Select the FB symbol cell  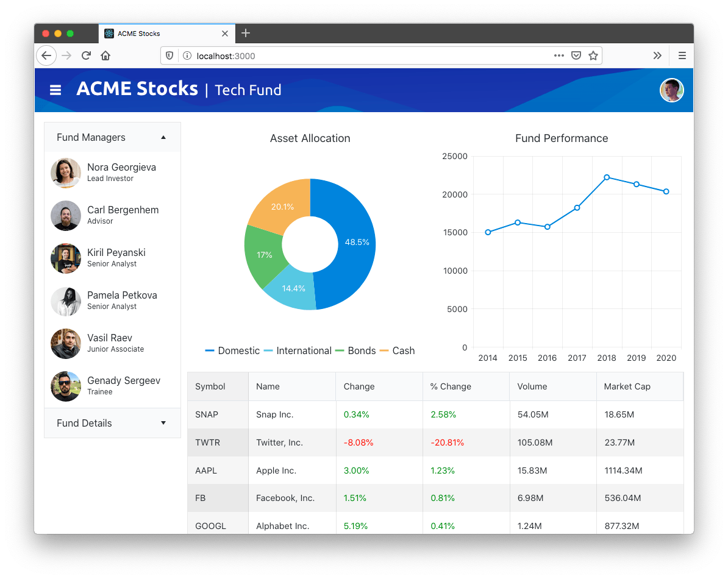tap(218, 498)
